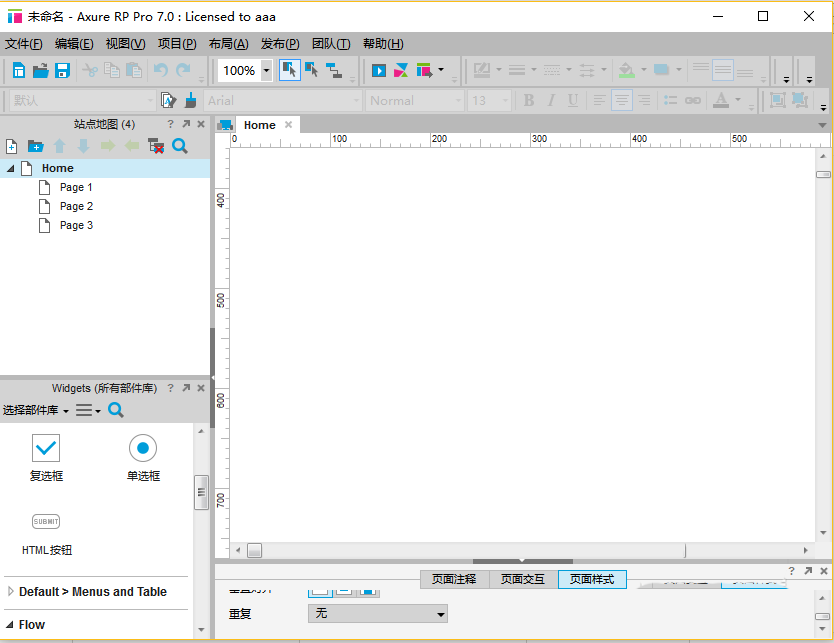The height and width of the screenshot is (643, 834).
Task: Delete selected page using sitemap delete icon
Action: point(155,145)
